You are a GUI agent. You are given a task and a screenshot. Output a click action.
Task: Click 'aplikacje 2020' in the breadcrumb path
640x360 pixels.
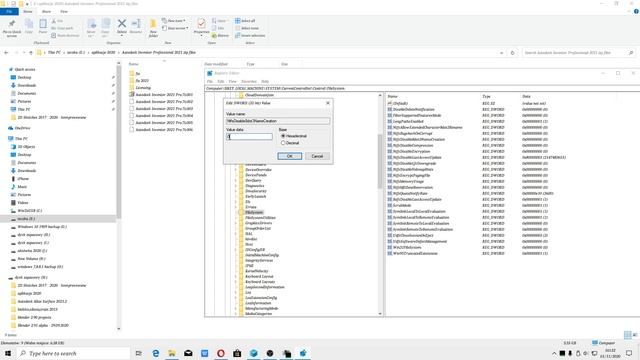[103, 53]
